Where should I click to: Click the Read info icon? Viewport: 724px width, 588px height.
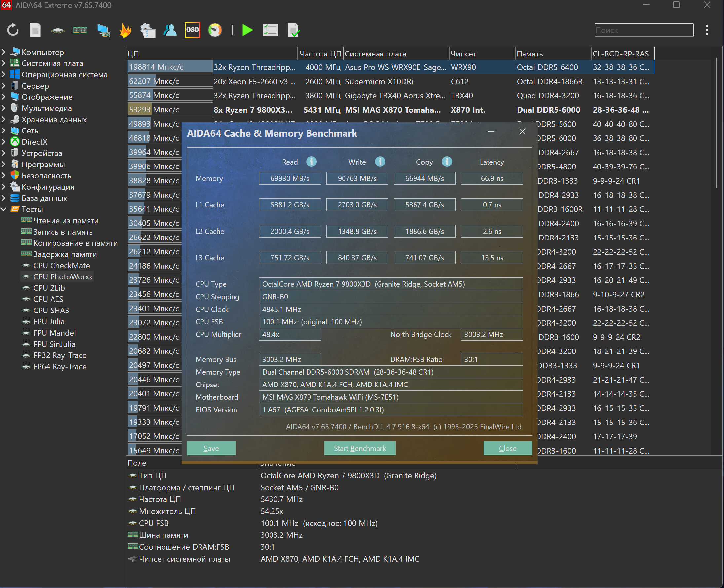coord(311,162)
